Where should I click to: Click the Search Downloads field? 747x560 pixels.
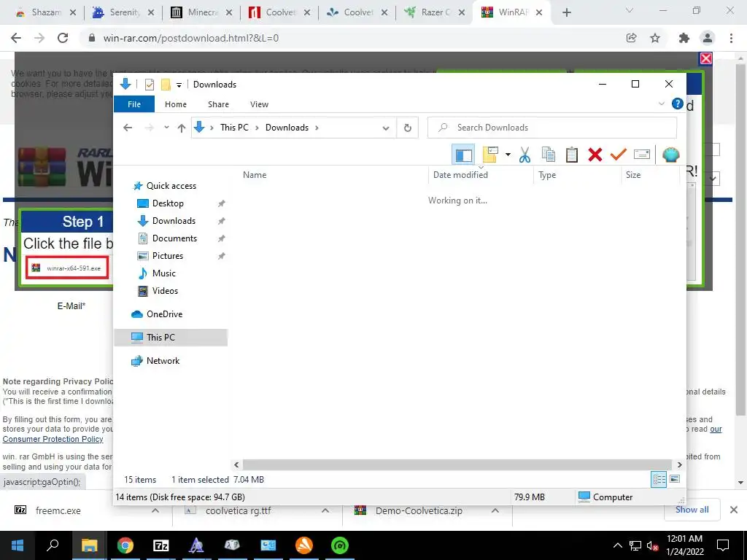(552, 128)
